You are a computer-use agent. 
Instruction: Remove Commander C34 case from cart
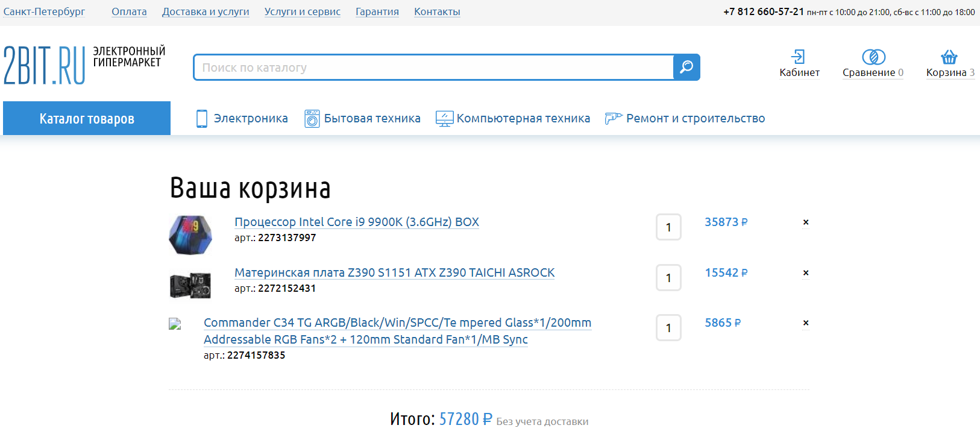pos(806,323)
